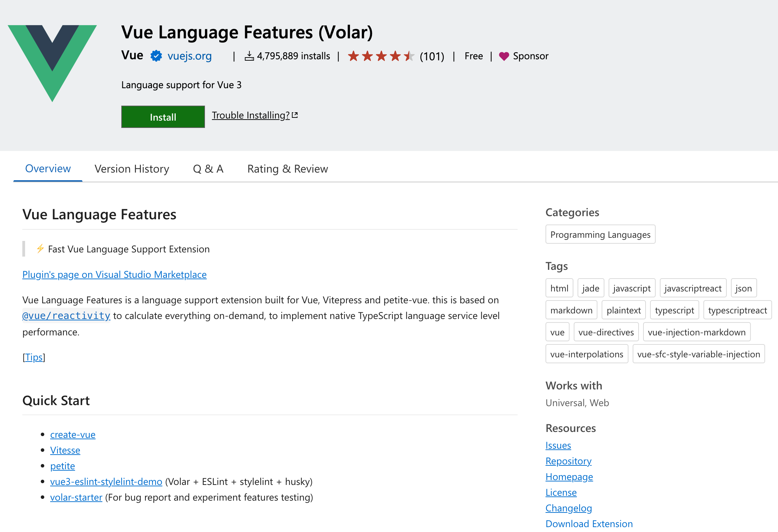778x532 pixels.
Task: Click the download installs icon
Action: [249, 56]
